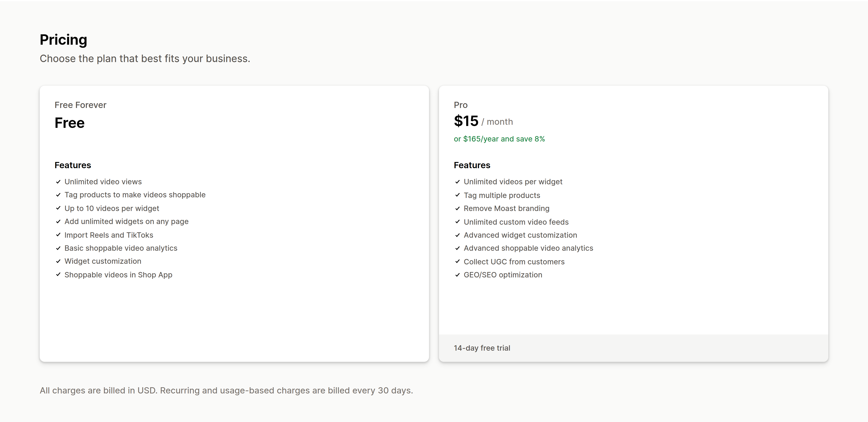
Task: Click checkmark beside Basic shoppable video analytics
Action: (58, 248)
